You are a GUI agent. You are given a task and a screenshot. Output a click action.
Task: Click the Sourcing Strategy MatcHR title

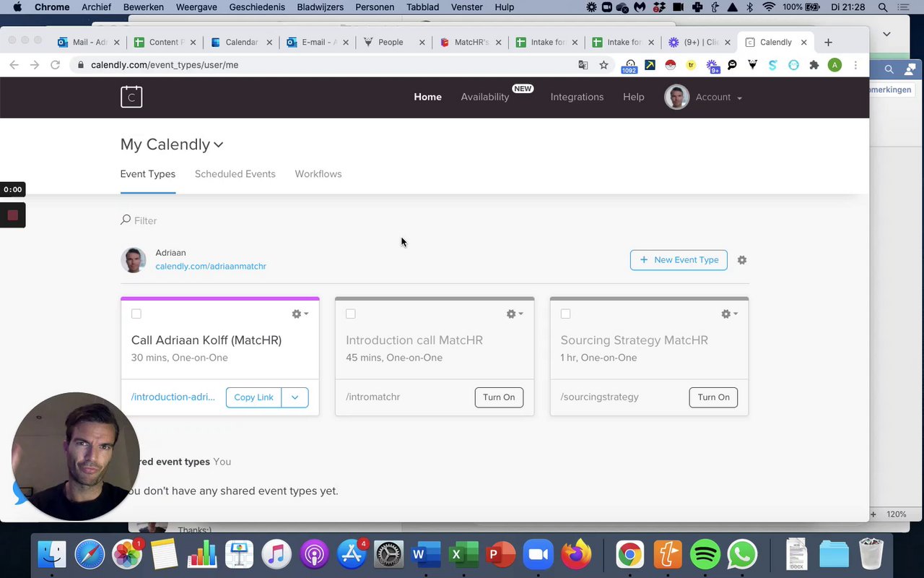635,340
